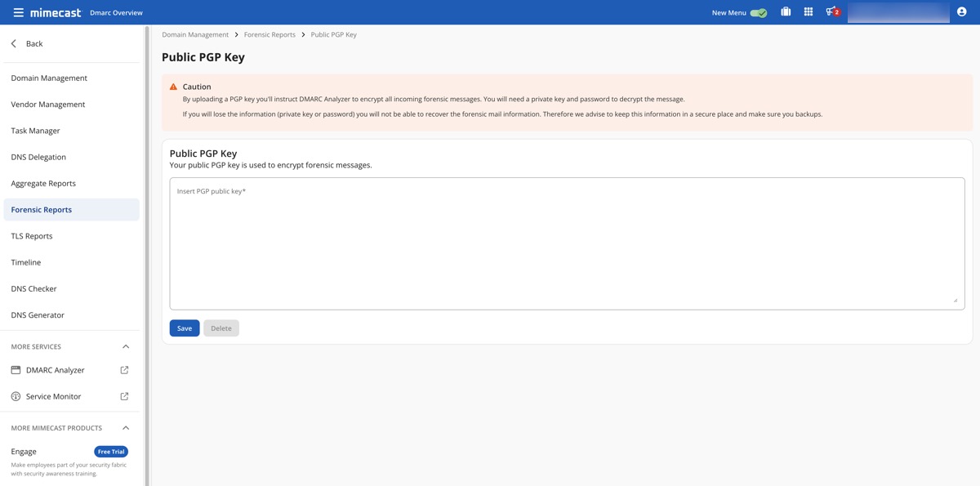Click the sidebar vertical scrollbar
The height and width of the screenshot is (486, 980).
tap(147, 255)
